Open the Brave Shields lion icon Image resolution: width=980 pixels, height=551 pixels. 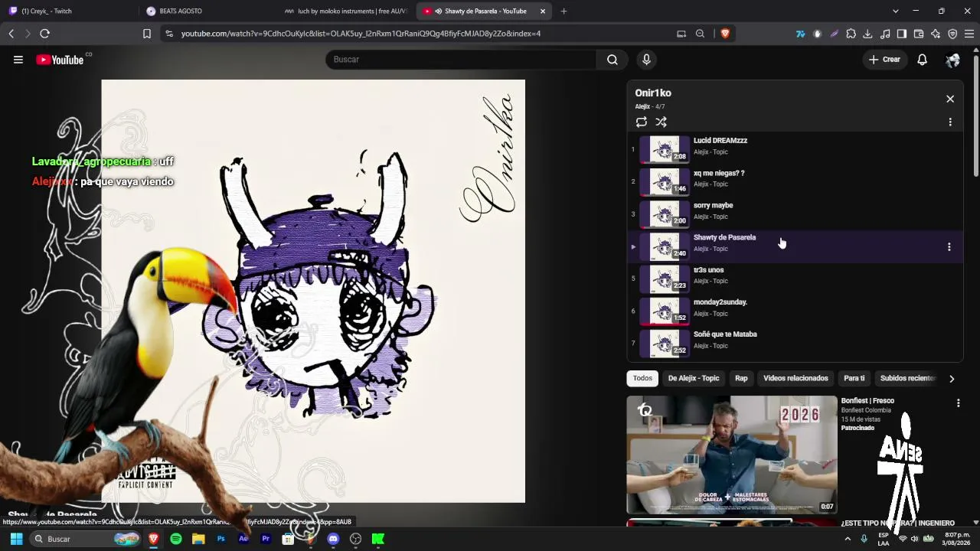point(725,34)
